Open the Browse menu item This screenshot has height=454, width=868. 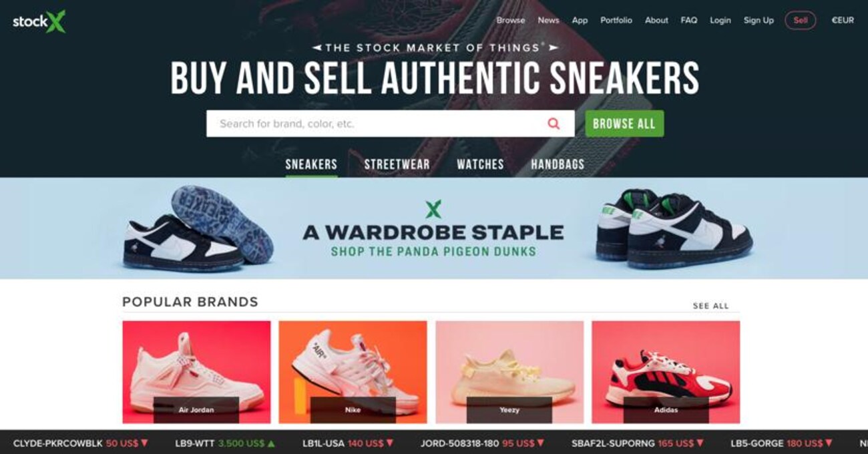click(x=511, y=20)
